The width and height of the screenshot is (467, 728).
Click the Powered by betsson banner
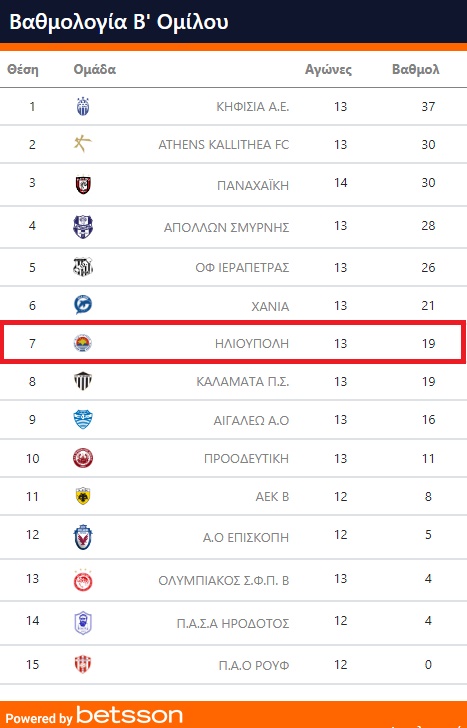click(234, 715)
